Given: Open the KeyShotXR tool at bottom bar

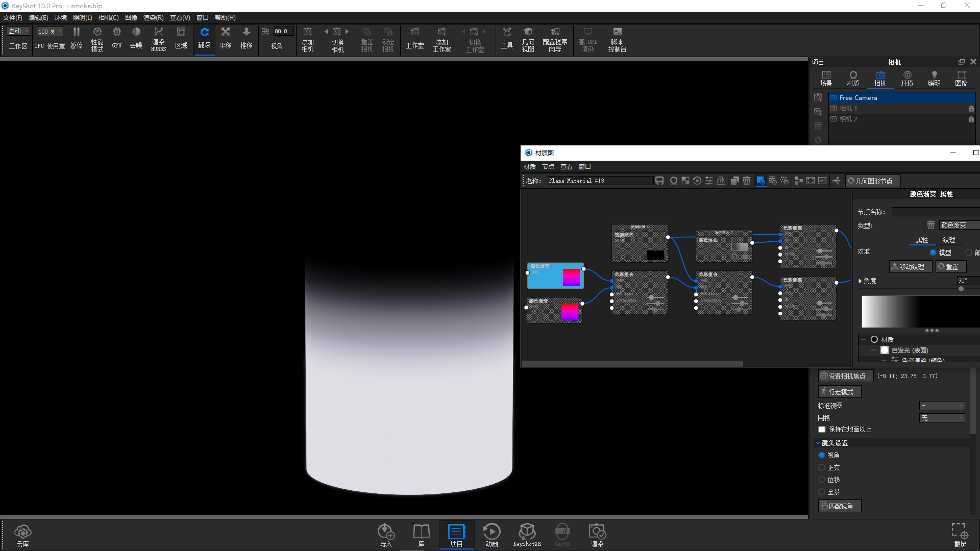Looking at the screenshot, I should tap(527, 534).
